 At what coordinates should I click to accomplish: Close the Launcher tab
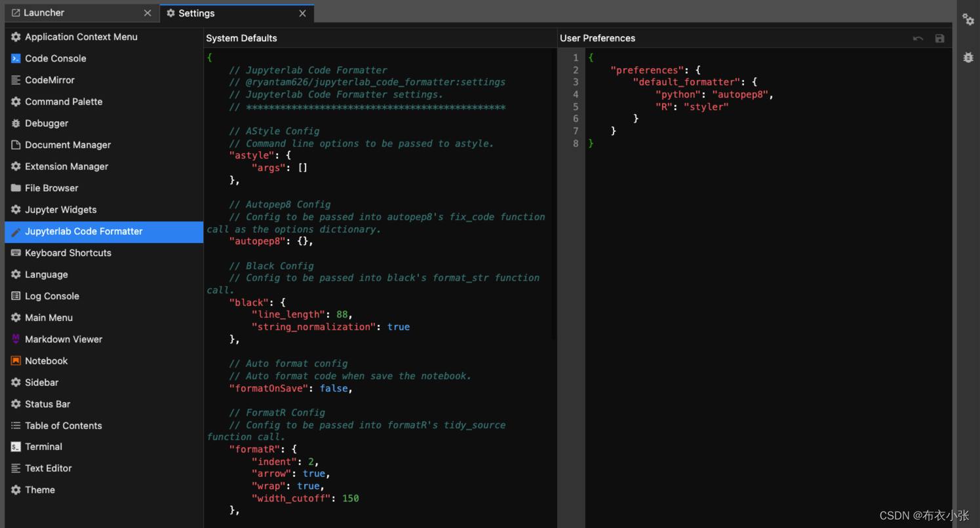147,13
